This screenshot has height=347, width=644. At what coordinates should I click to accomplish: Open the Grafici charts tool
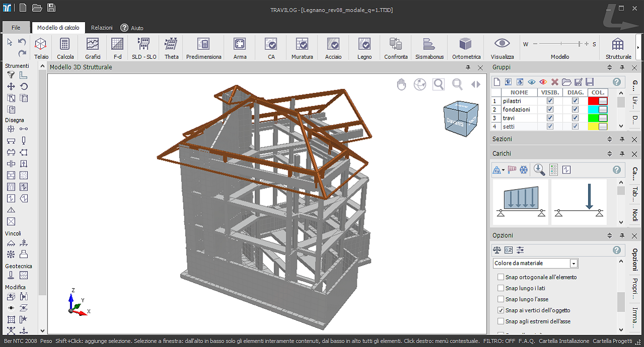pos(93,48)
